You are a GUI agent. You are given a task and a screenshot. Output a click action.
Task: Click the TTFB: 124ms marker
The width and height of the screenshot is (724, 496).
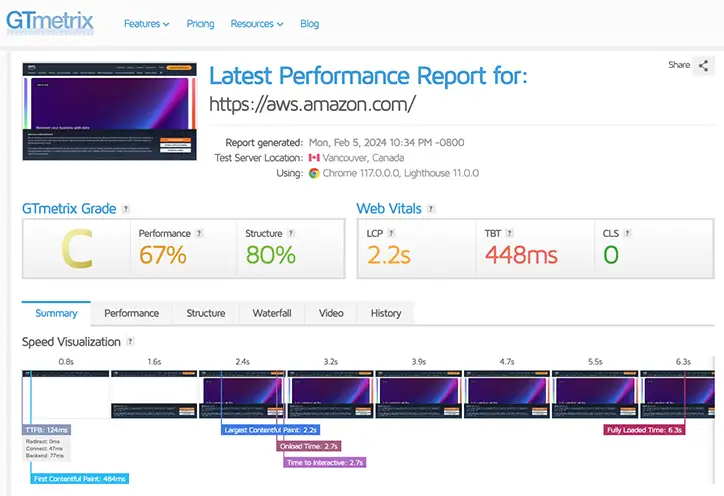(x=46, y=430)
